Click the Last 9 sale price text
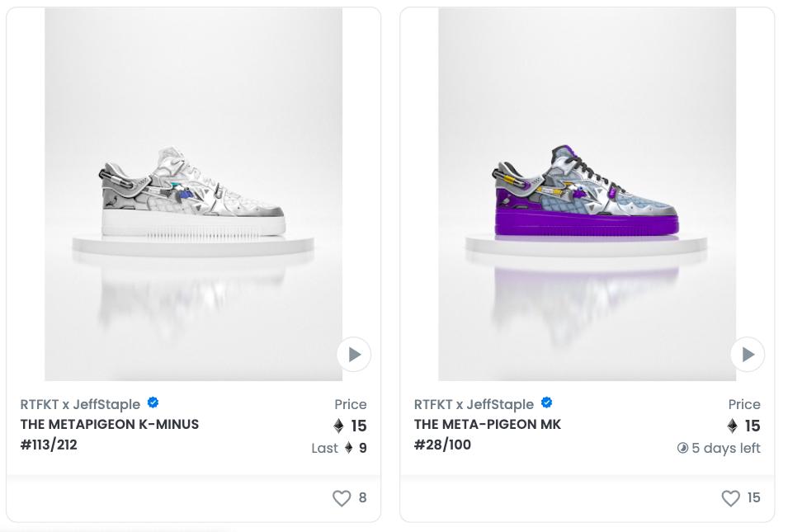 tap(339, 448)
